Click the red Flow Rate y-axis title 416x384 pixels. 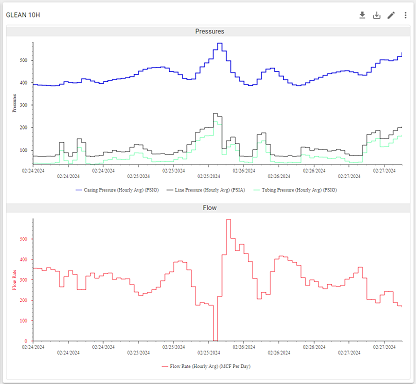[x=14, y=280]
